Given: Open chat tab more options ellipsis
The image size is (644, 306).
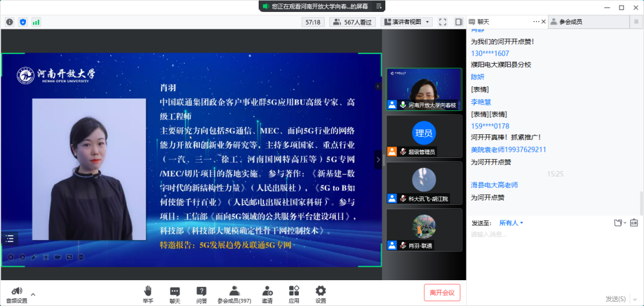Looking at the screenshot, I should pos(537,22).
